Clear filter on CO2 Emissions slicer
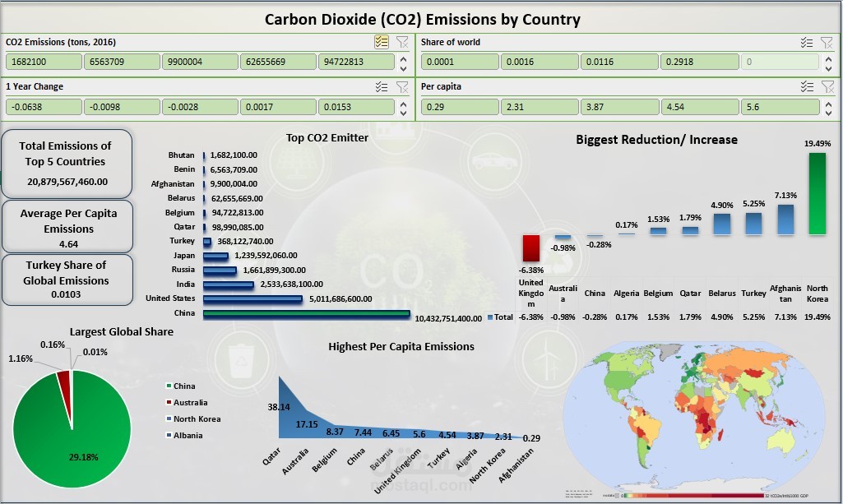 401,42
